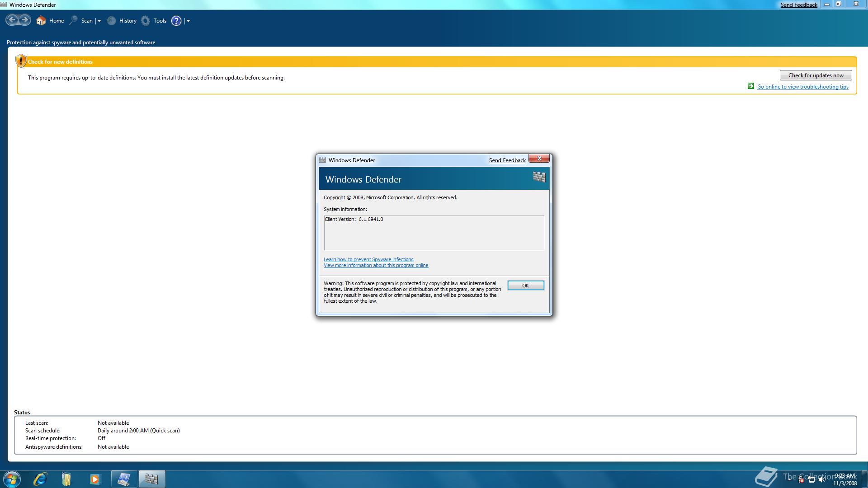Switch to the Control Panel taskbar button
The image size is (868, 488).
coord(124,479)
